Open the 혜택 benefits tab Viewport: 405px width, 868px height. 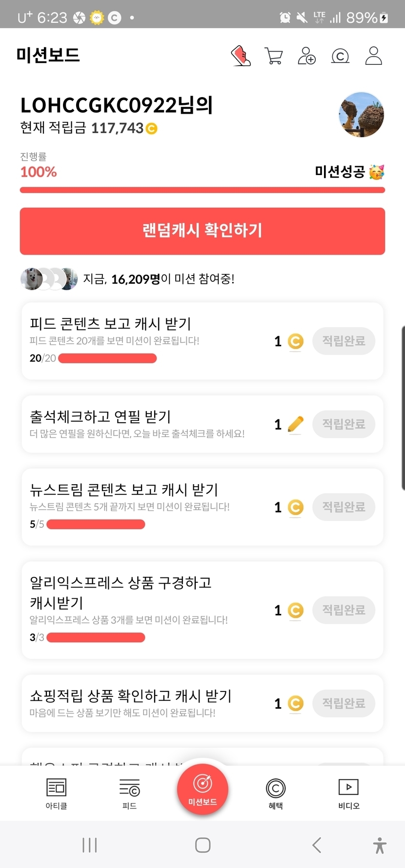pos(276,793)
